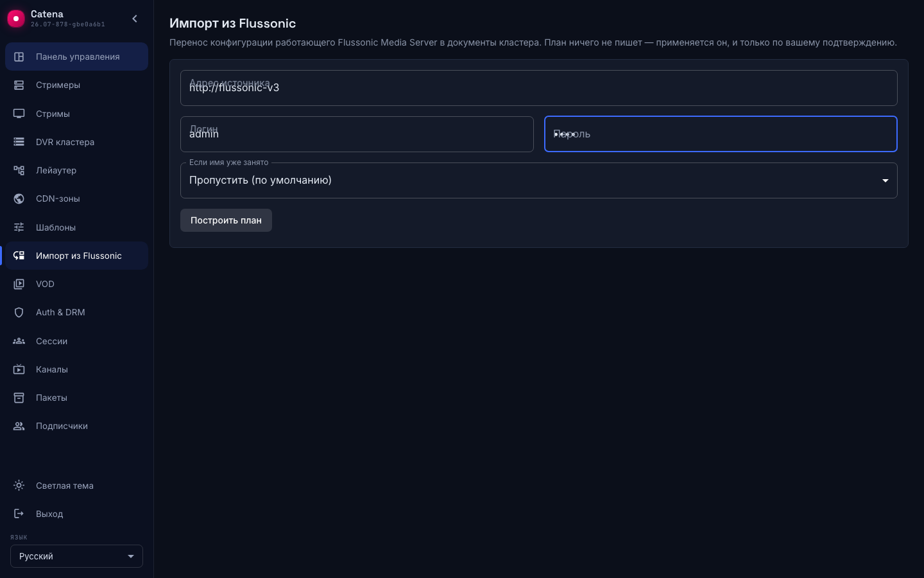Open the Стримы menu item
The width and height of the screenshot is (924, 578).
click(77, 114)
